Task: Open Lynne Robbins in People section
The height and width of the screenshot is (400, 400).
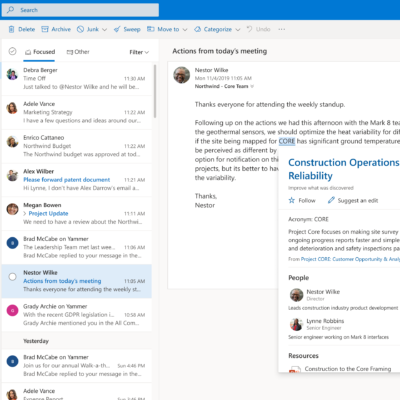Action: tap(325, 321)
